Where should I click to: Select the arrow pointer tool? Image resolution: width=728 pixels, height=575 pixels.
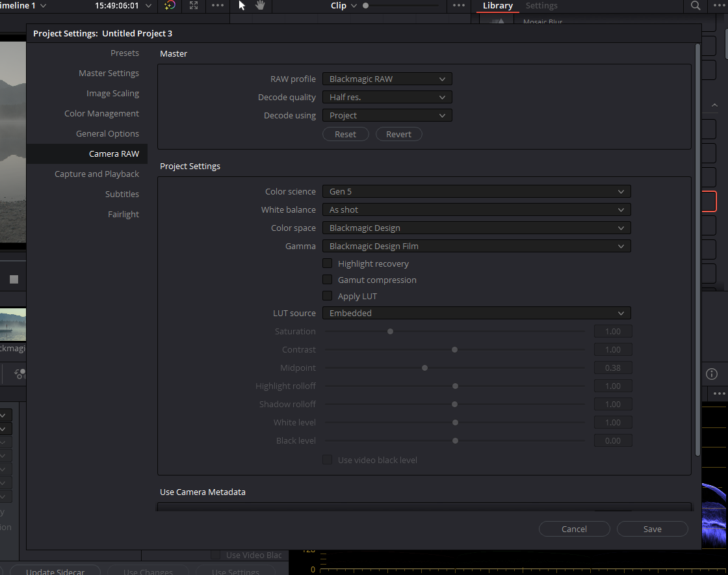[x=242, y=6]
